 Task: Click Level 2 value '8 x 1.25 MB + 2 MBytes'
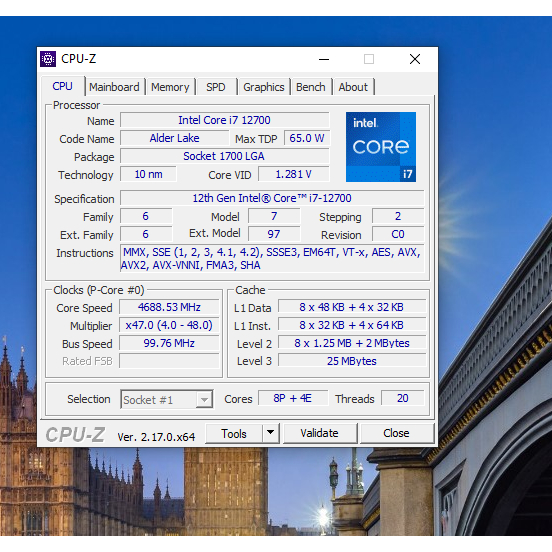(352, 343)
